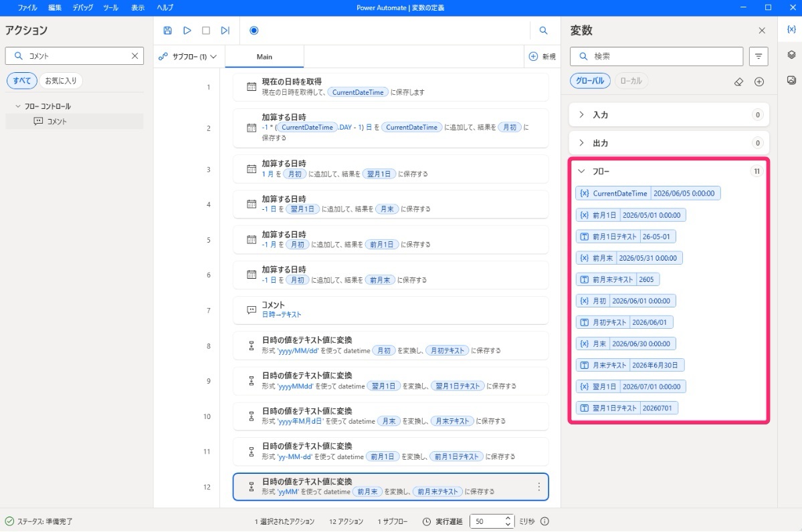This screenshot has width=802, height=532.
Task: Select the コメント action on row 7
Action: pyautogui.click(x=391, y=310)
